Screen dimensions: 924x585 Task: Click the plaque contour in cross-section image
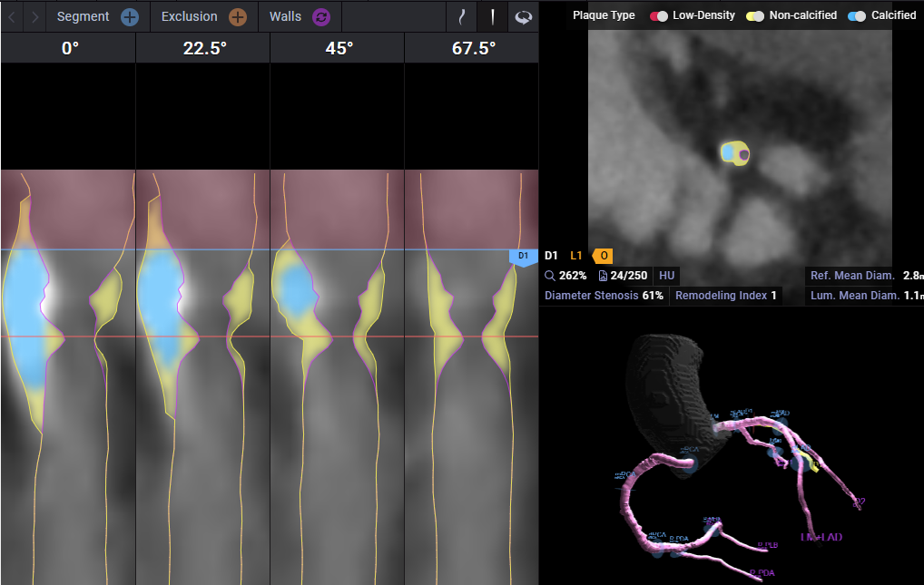pos(735,153)
